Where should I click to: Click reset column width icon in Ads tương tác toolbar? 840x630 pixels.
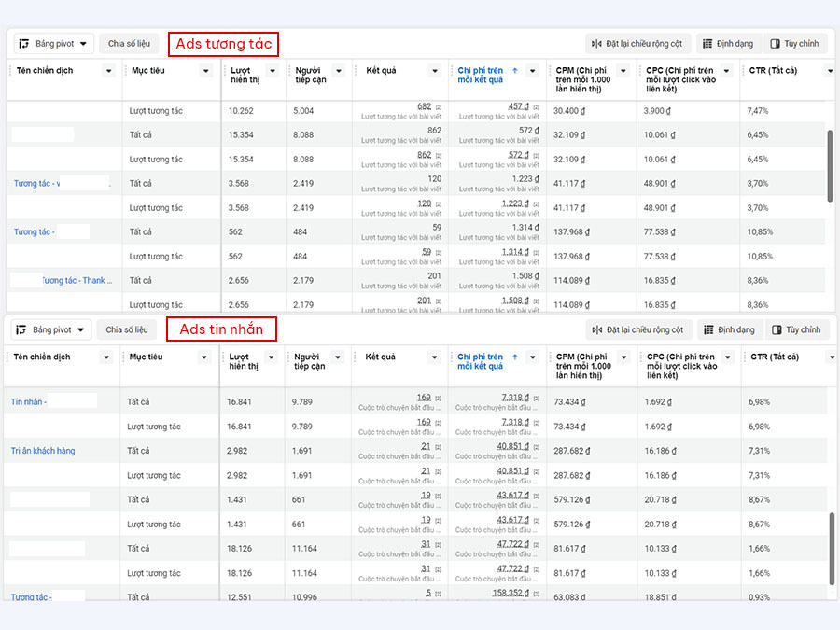(x=596, y=44)
